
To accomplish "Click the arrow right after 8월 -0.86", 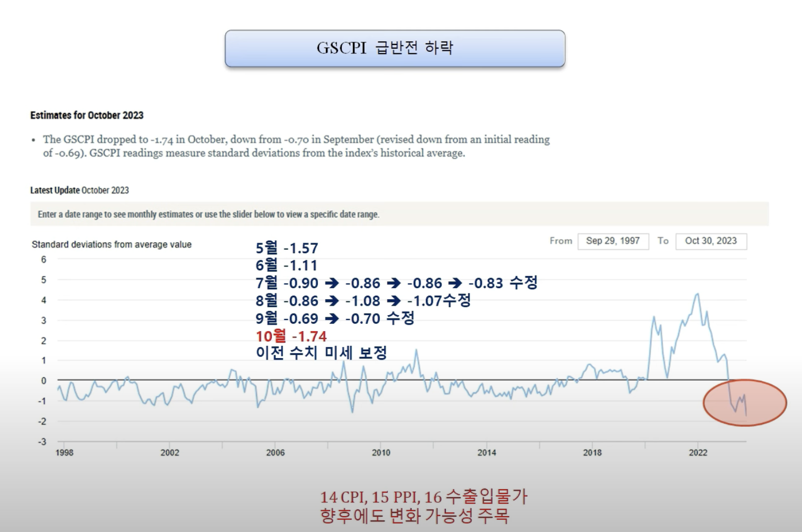I will (x=332, y=301).
